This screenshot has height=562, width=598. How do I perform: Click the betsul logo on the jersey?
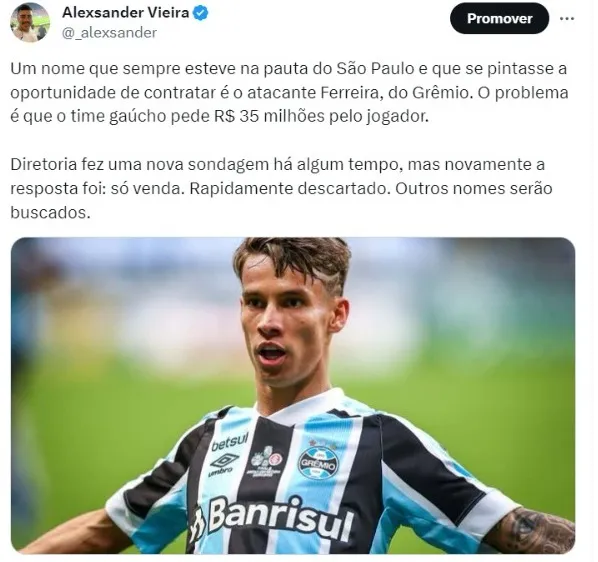[230, 442]
